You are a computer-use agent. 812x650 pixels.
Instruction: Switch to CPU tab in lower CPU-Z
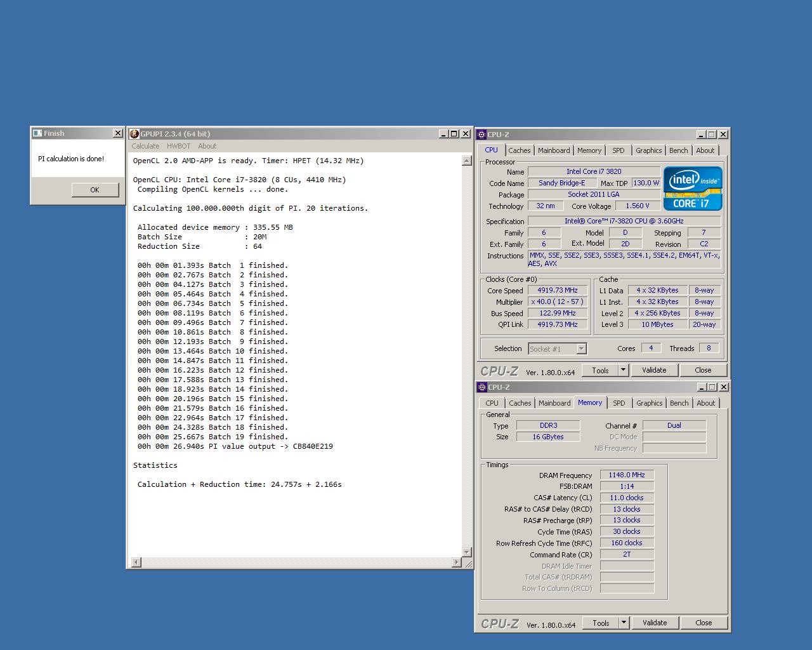[492, 403]
